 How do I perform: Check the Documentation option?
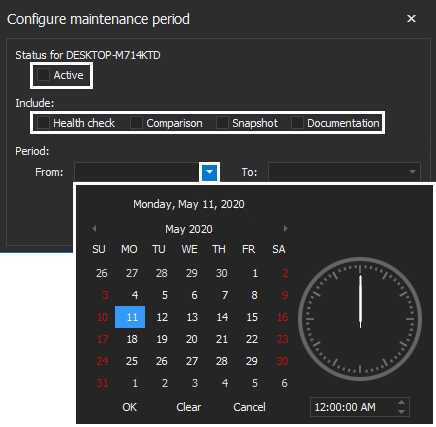tap(297, 123)
